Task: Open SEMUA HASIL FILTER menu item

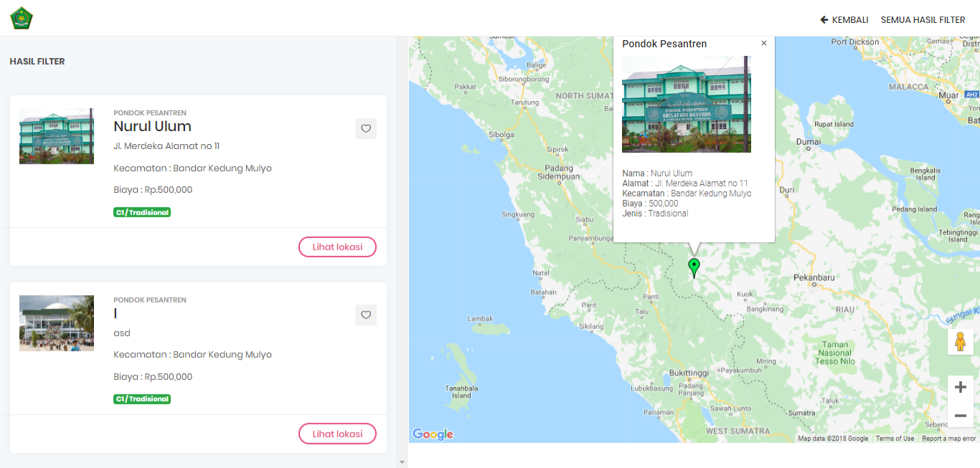Action: click(923, 20)
